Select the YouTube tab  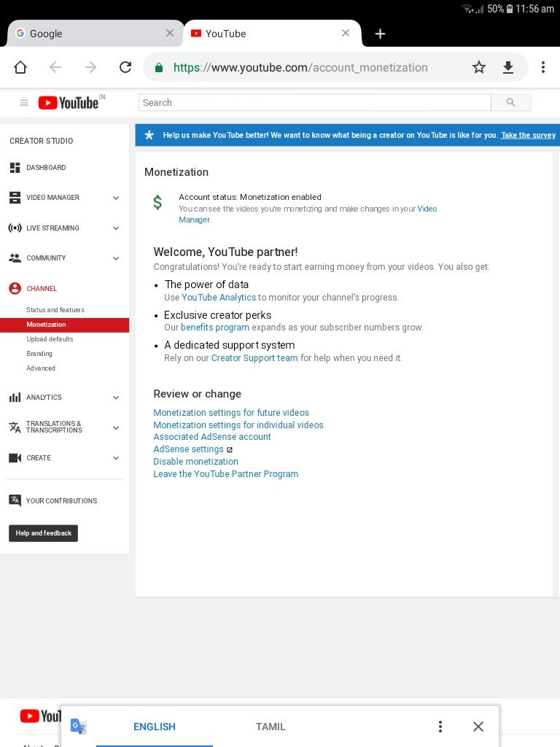pyautogui.click(x=273, y=34)
